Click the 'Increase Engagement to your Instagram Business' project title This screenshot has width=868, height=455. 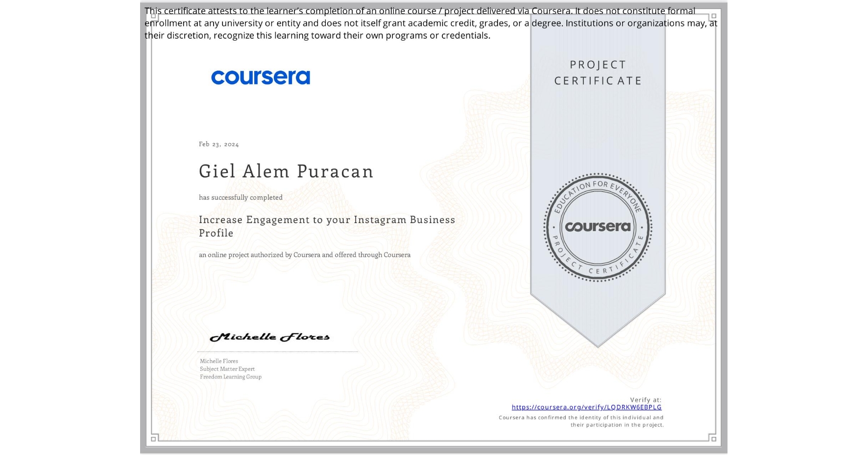327,226
